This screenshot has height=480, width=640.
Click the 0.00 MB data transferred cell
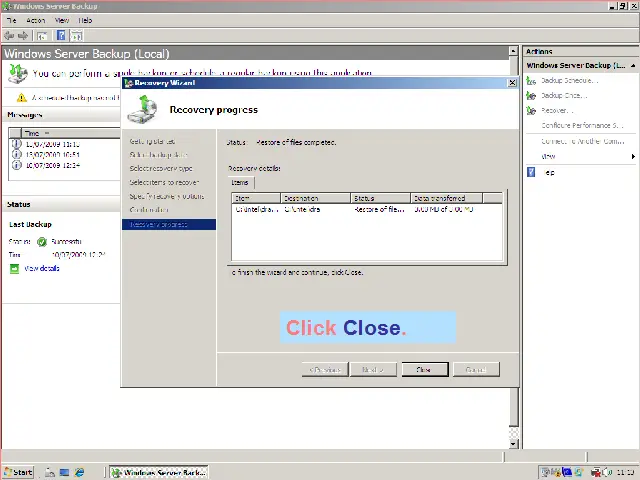444,209
